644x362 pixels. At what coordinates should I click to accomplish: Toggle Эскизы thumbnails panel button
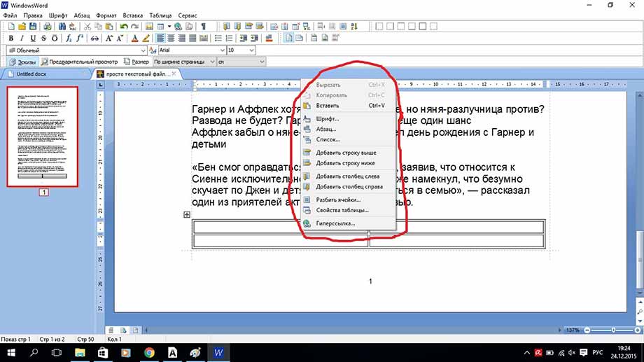point(23,62)
